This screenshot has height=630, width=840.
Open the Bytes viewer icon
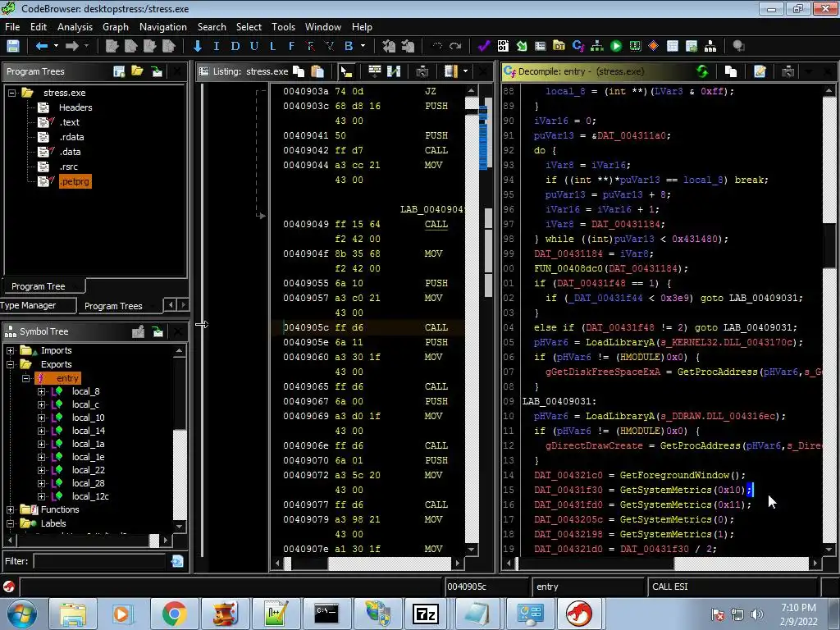point(503,46)
